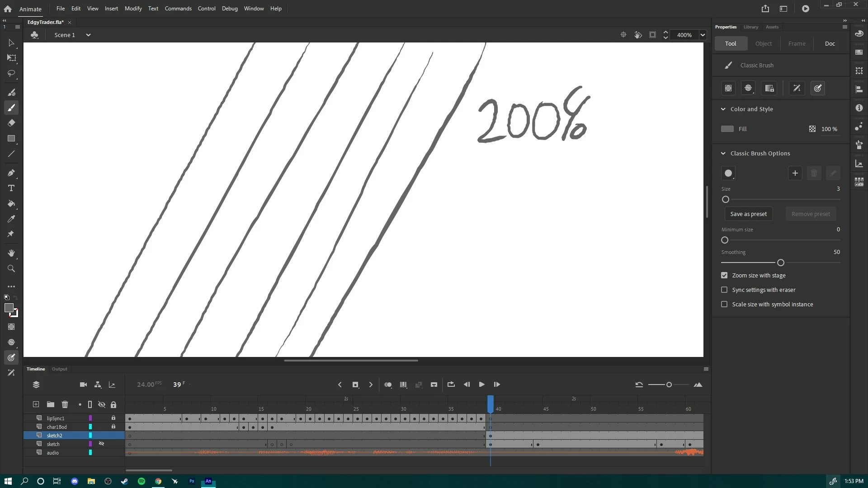Choose the Zoom magnifier tool
Image resolution: width=868 pixels, height=488 pixels.
tap(11, 269)
